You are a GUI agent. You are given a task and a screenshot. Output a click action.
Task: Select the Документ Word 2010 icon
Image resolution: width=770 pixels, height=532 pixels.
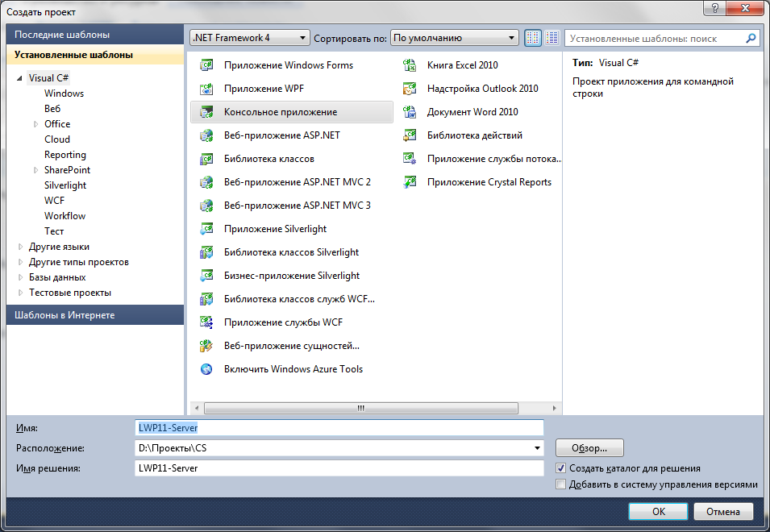coord(410,112)
